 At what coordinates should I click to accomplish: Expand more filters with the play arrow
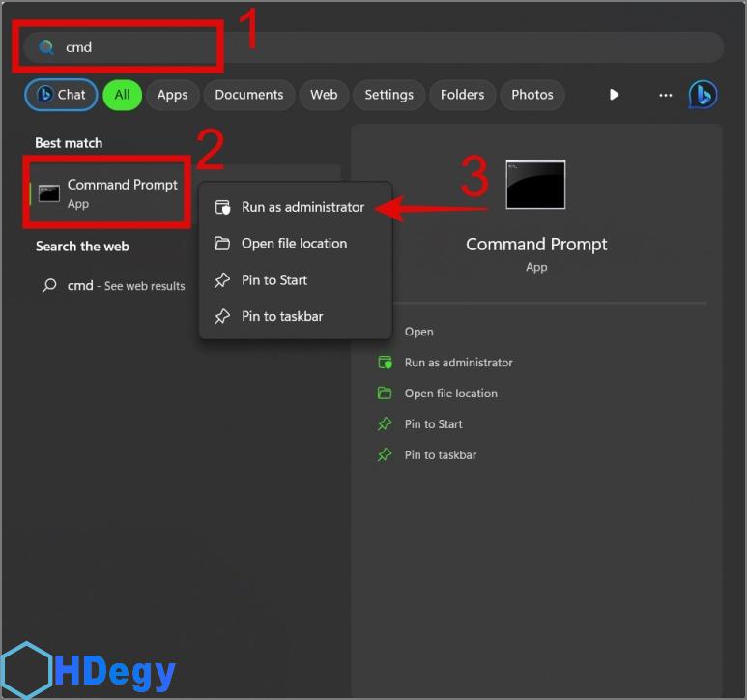click(614, 95)
